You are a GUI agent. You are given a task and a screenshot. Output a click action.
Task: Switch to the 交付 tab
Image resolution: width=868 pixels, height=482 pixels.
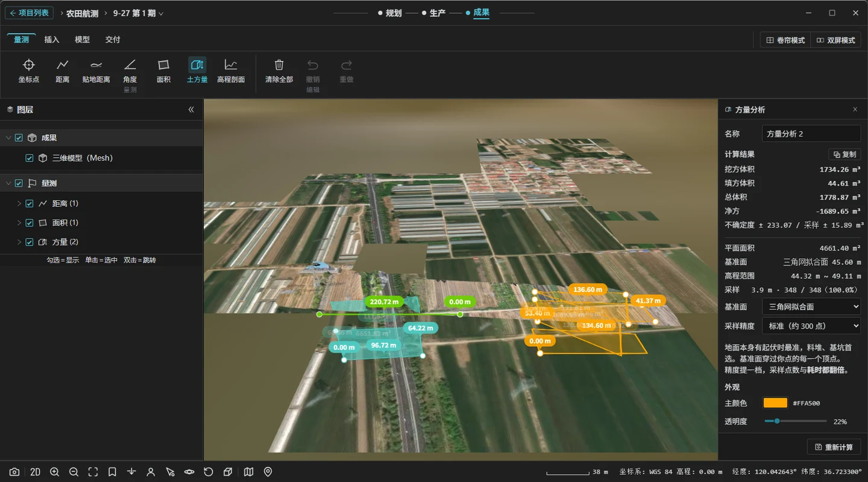tap(113, 40)
